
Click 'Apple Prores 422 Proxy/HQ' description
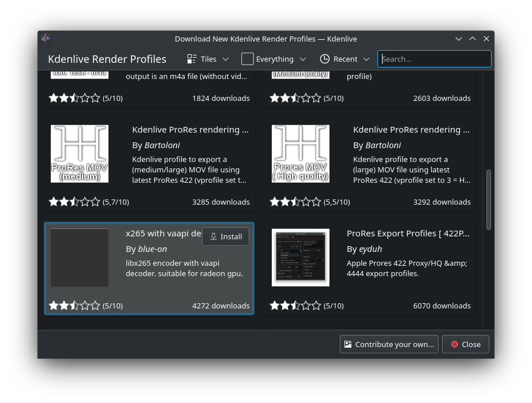coord(407,269)
